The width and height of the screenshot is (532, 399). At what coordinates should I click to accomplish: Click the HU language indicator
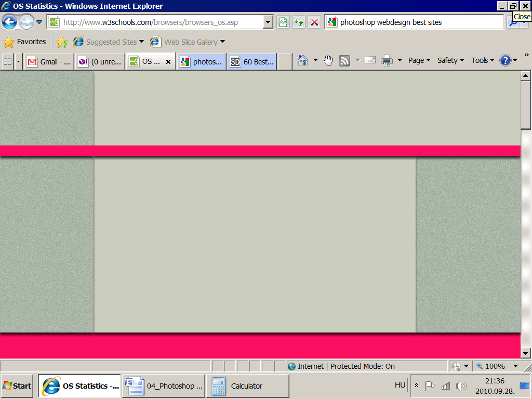(400, 385)
